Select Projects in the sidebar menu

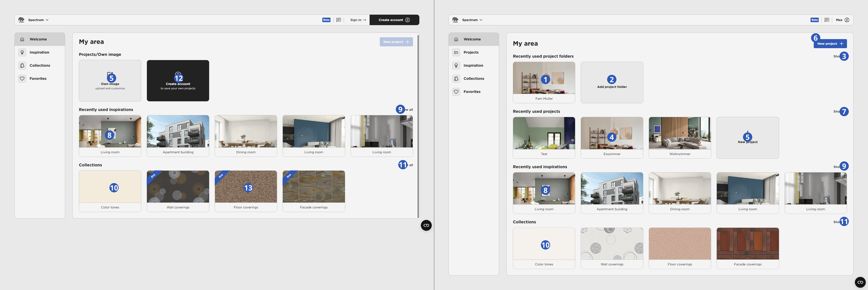[x=471, y=52]
